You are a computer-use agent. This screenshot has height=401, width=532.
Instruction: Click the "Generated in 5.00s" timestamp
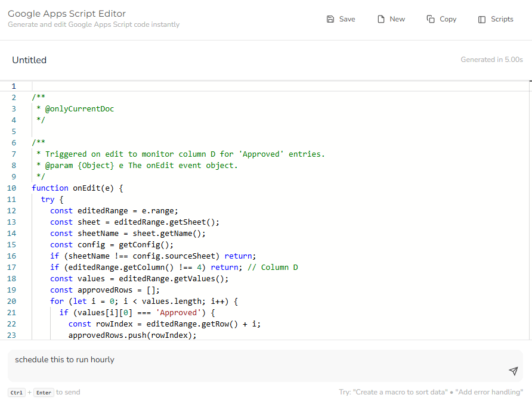coord(491,60)
